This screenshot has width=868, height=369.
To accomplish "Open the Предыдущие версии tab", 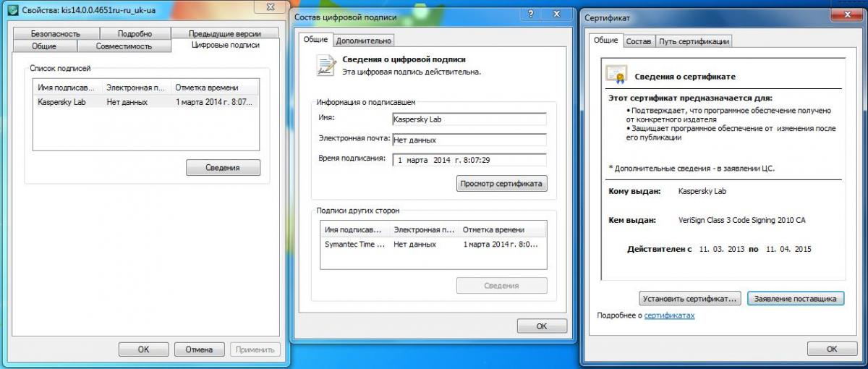I will 224,33.
